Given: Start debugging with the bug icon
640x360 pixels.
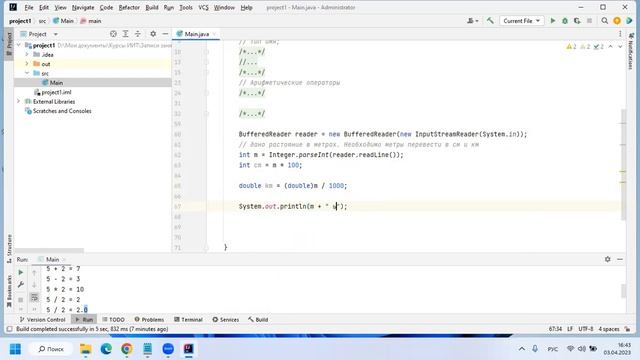Looking at the screenshot, I should point(565,21).
